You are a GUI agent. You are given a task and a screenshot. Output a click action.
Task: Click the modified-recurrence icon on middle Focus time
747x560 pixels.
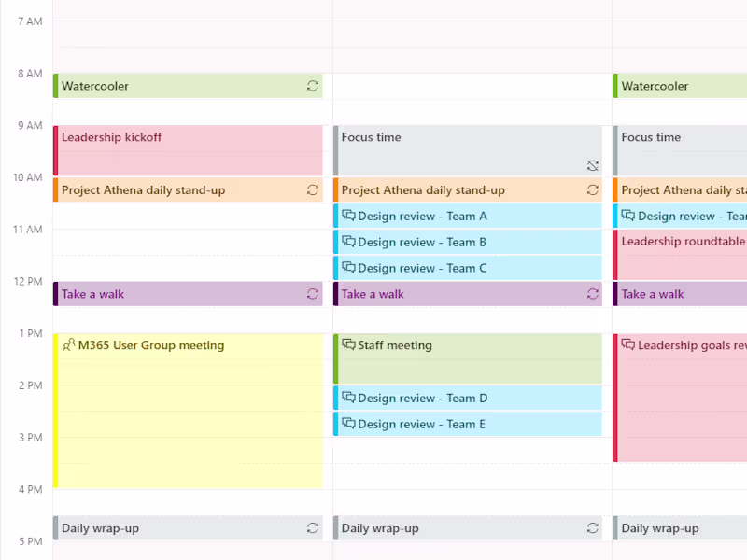click(593, 165)
